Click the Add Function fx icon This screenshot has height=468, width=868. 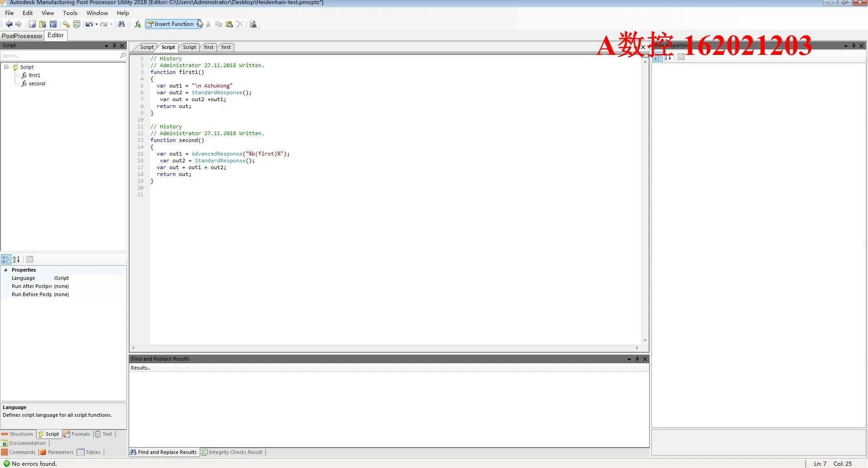pyautogui.click(x=138, y=24)
